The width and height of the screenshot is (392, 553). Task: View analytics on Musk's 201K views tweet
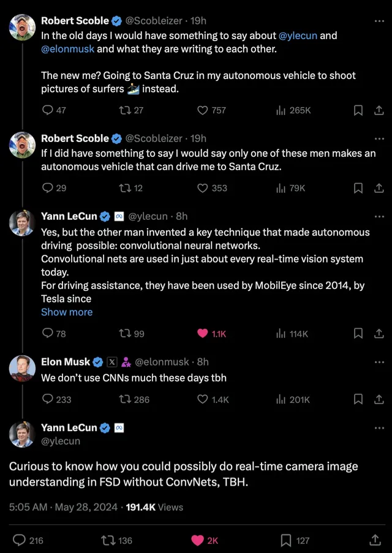pyautogui.click(x=281, y=399)
